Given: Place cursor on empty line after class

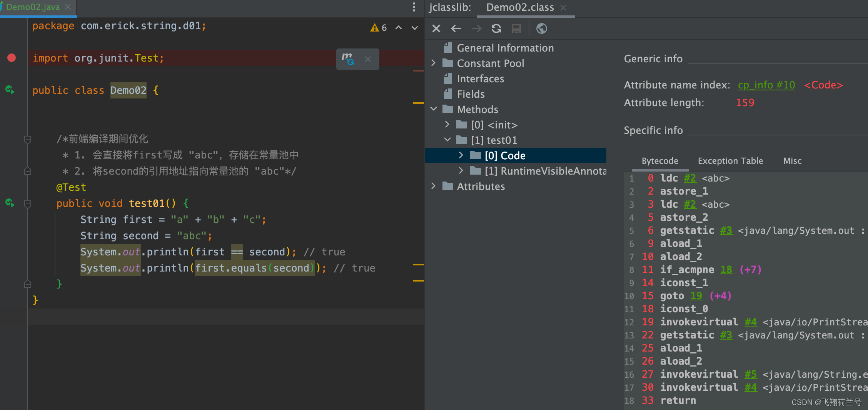Looking at the screenshot, I should [226, 317].
